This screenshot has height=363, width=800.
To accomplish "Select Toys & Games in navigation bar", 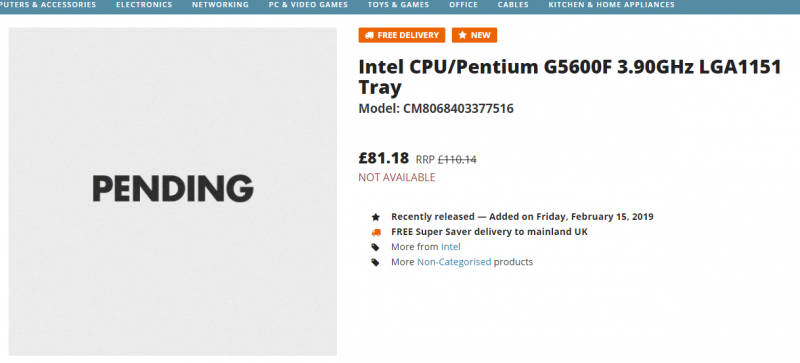I will [398, 5].
